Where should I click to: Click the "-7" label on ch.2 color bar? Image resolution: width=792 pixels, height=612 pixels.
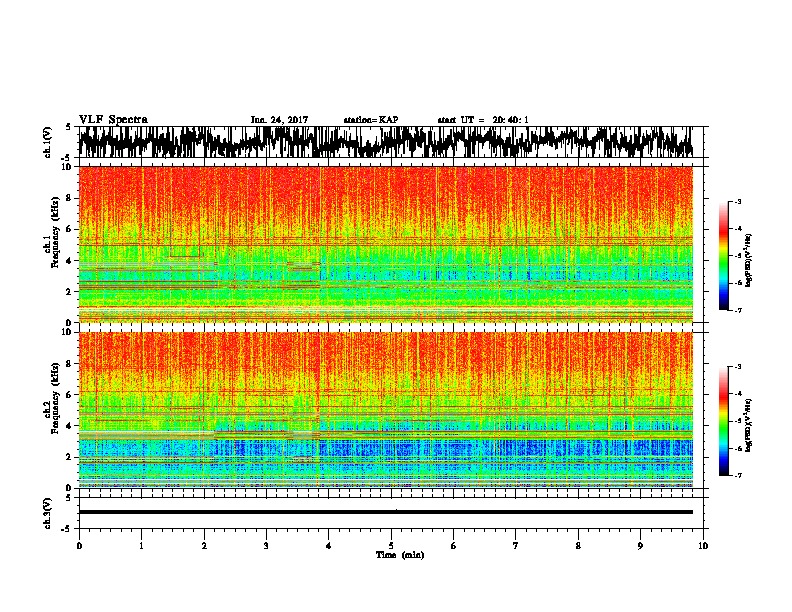(738, 475)
